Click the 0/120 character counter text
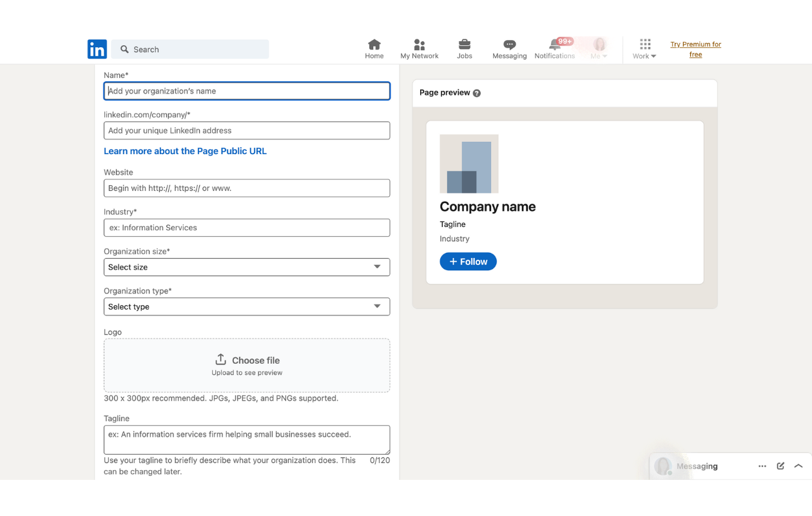The width and height of the screenshot is (812, 516). 380,461
